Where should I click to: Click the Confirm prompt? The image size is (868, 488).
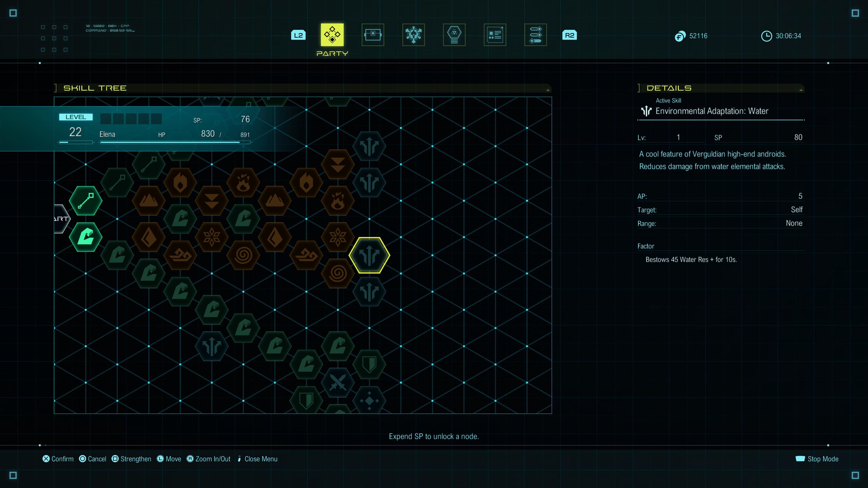click(x=58, y=459)
